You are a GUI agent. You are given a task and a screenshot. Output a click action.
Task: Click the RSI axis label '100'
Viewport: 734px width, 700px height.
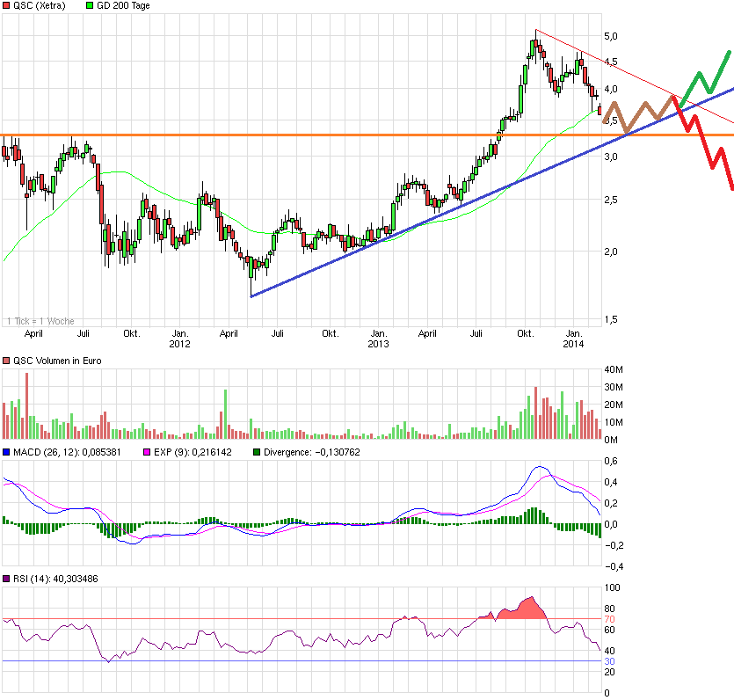pyautogui.click(x=613, y=587)
